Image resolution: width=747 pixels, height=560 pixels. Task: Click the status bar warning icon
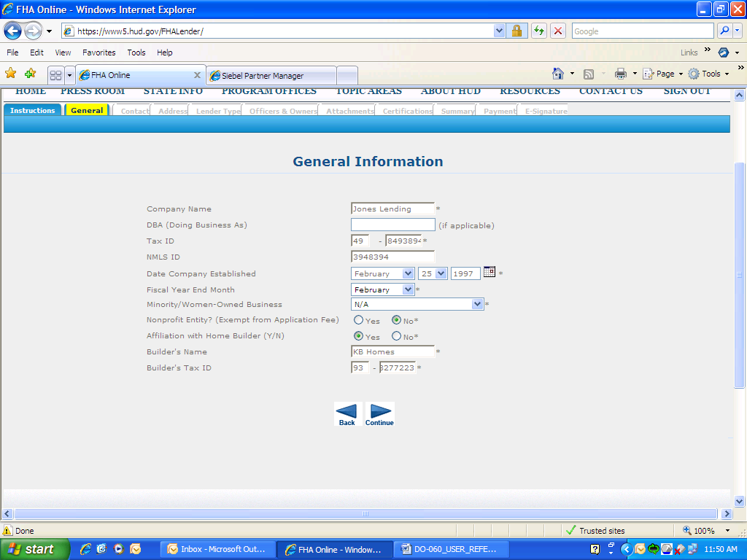7,531
